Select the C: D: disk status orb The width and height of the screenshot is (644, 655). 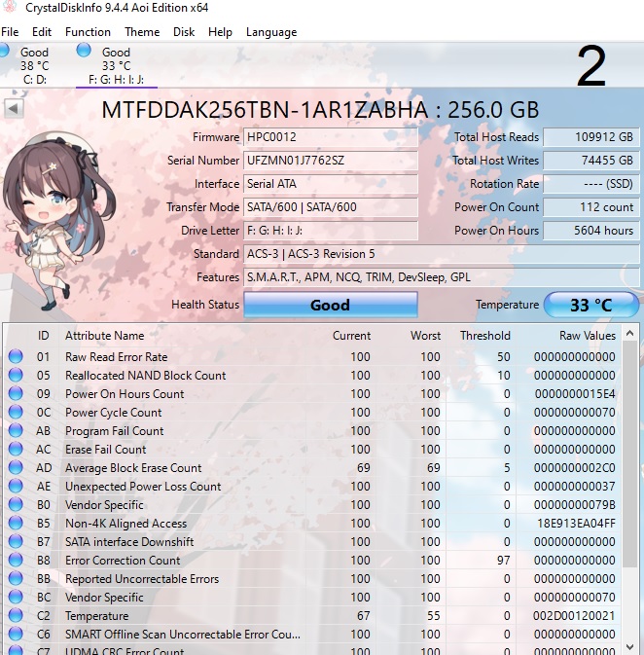tap(5, 51)
